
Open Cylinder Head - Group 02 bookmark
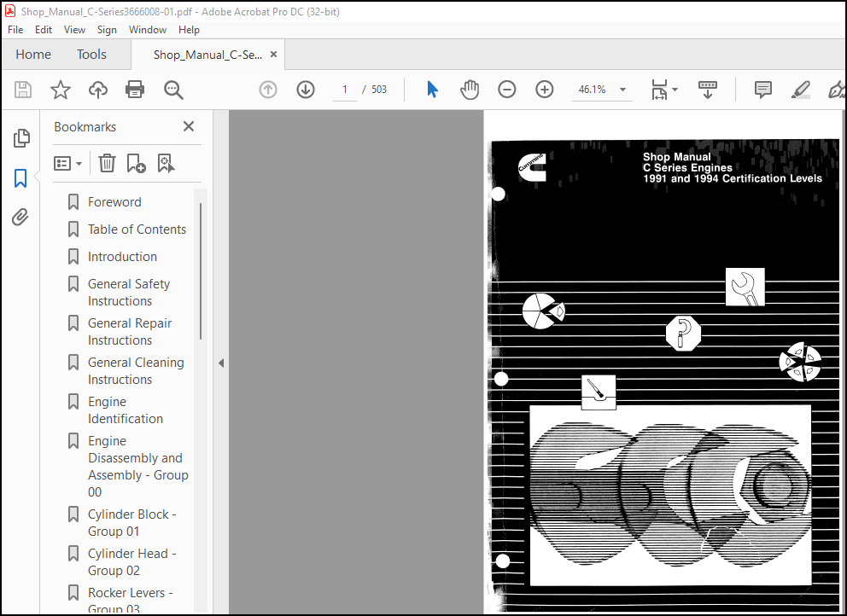[131, 562]
